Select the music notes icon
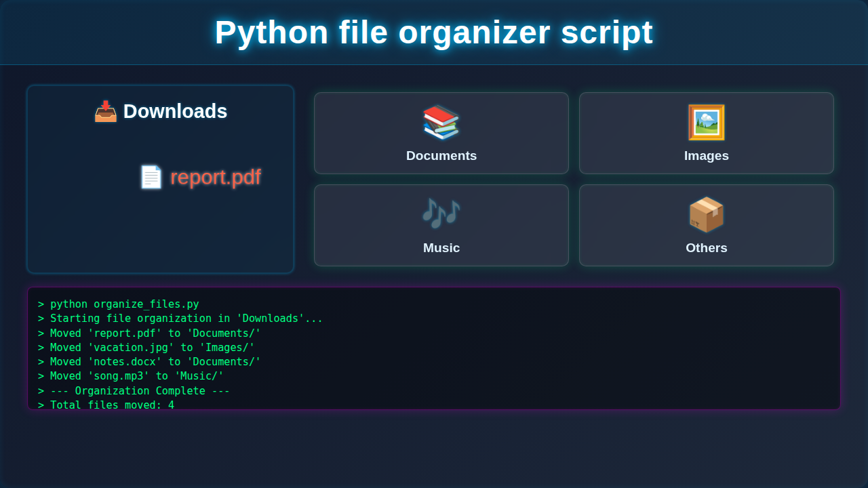This screenshot has height=488, width=868. click(441, 214)
